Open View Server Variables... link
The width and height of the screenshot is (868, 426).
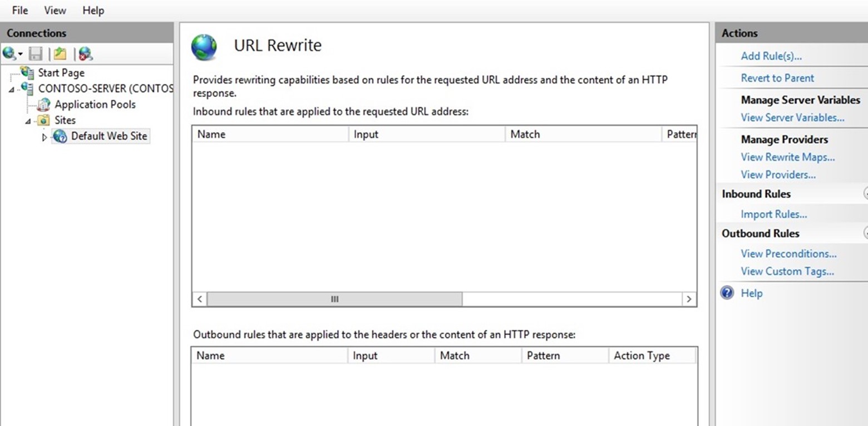coord(792,117)
